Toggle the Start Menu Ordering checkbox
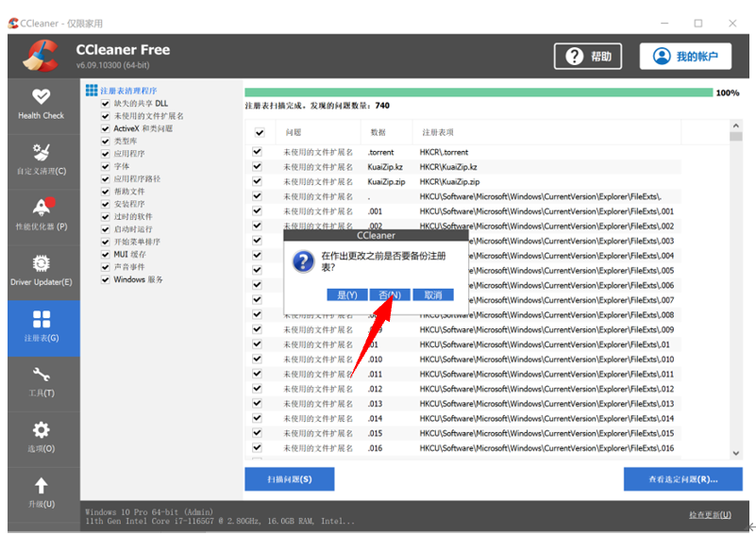This screenshot has width=756, height=535. pos(105,242)
